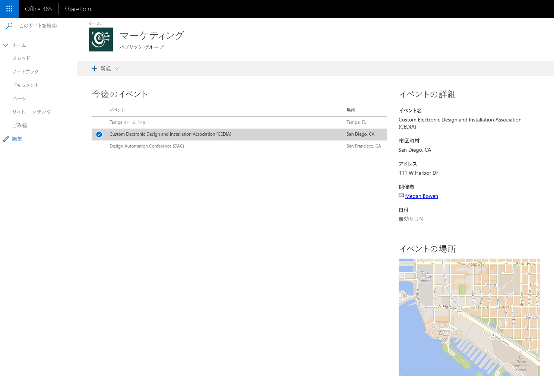This screenshot has height=392, width=554.
Task: Click San Diego, CA cell in event list
Action: coord(361,135)
